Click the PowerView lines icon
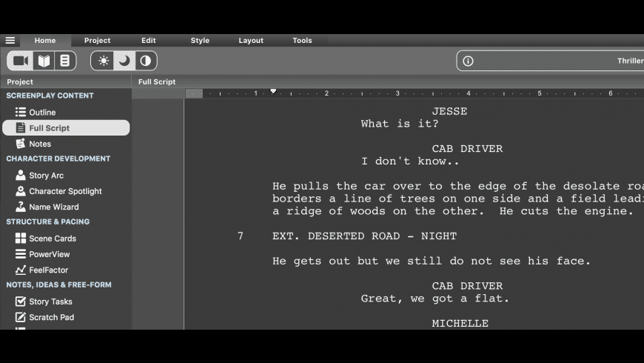Viewport: 644px width, 363px height. [x=21, y=253]
